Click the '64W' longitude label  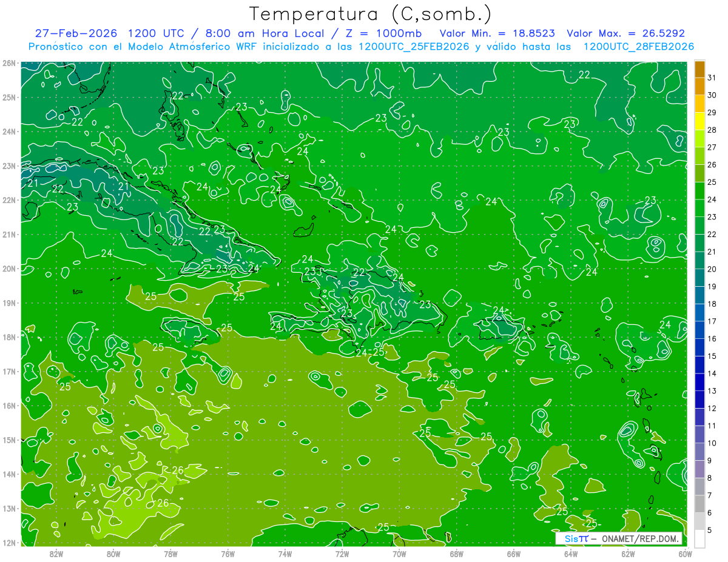pos(571,554)
